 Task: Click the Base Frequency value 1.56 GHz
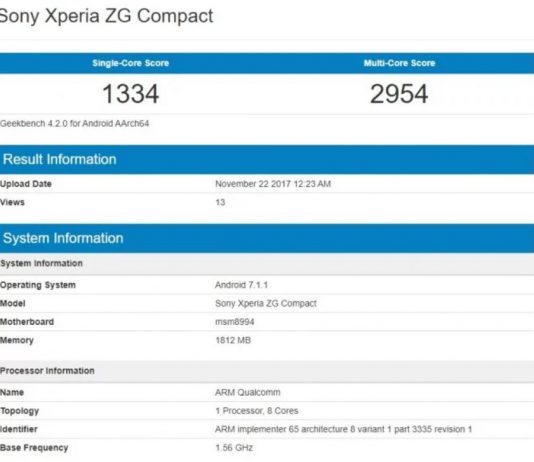click(x=234, y=447)
